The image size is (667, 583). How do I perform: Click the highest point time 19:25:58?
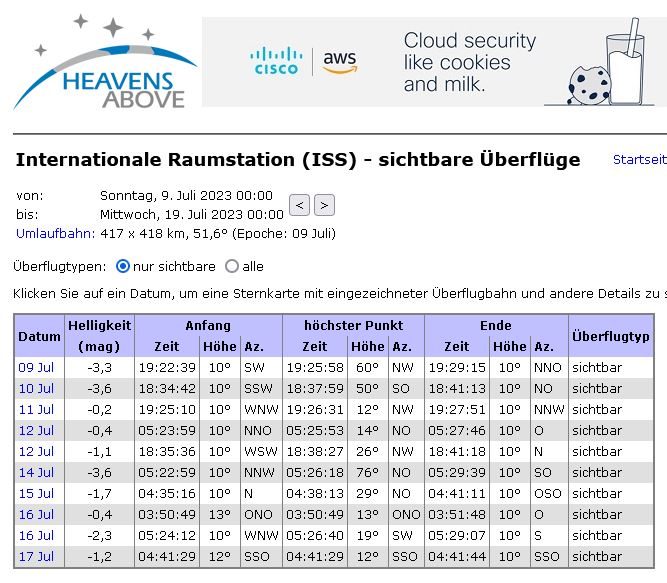315,367
